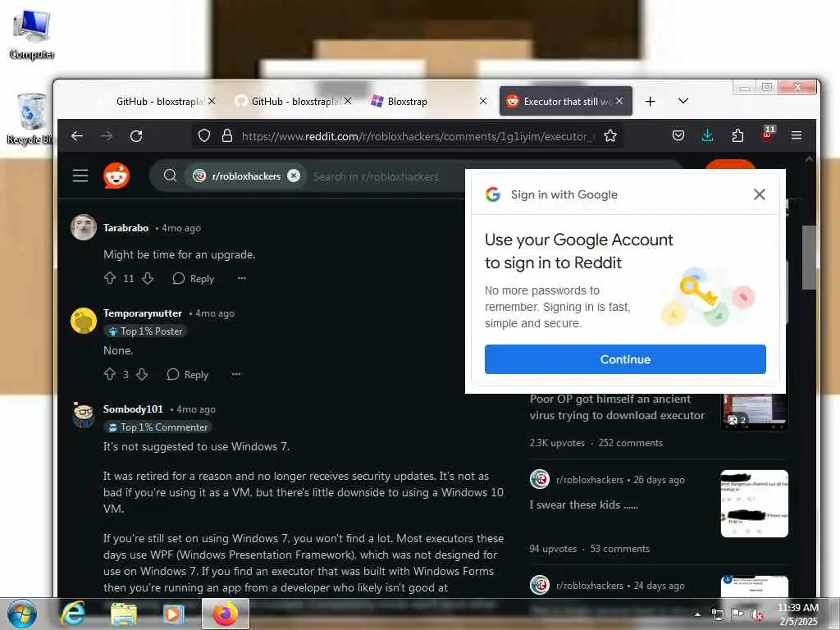Screen dimensions: 840x630
Task: Go back with the browser back arrow
Action: point(77,136)
